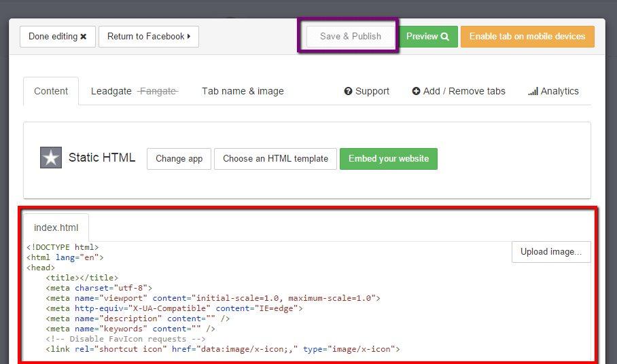Click the Upload image button
This screenshot has width=617, height=364.
(x=551, y=251)
